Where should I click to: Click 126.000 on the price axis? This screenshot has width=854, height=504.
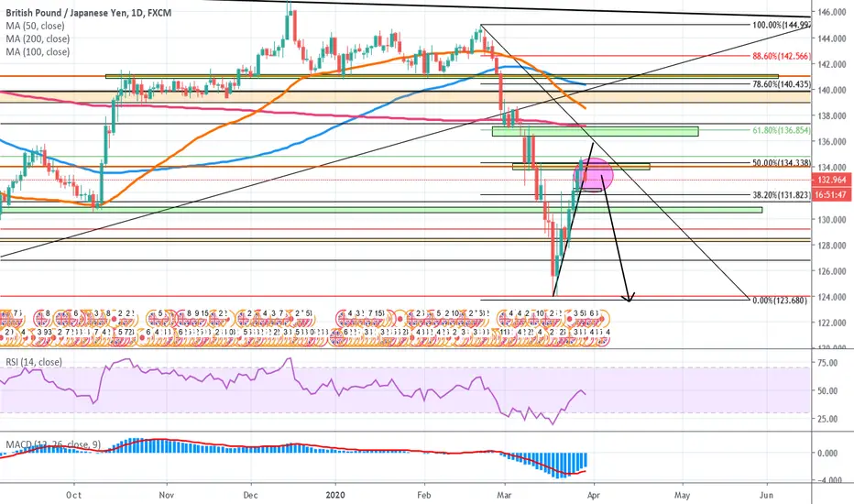pos(832,271)
